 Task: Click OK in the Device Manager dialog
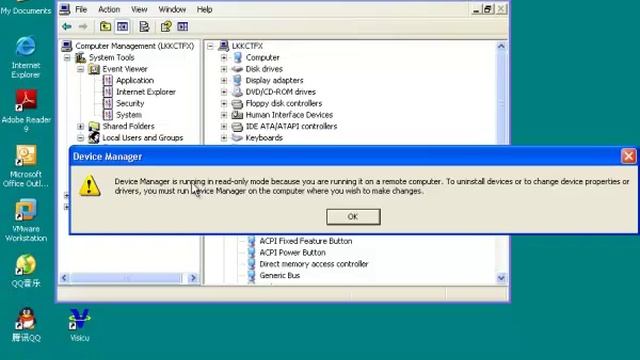click(x=353, y=217)
